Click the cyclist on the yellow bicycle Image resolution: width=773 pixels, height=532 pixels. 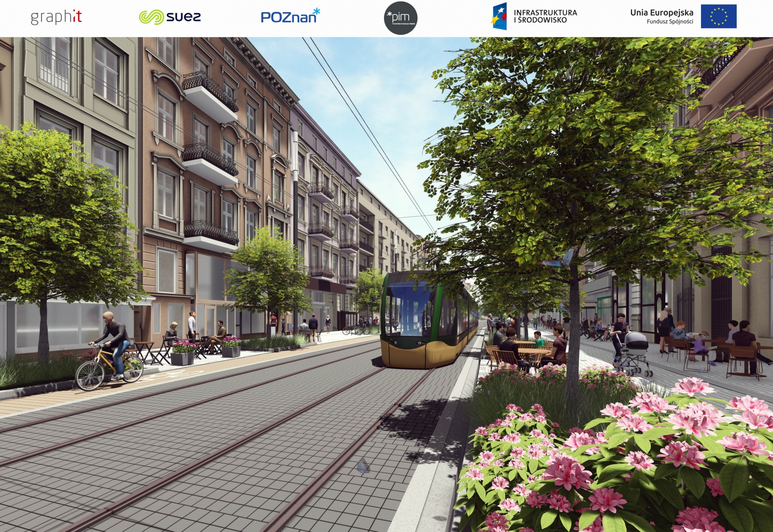(110, 351)
